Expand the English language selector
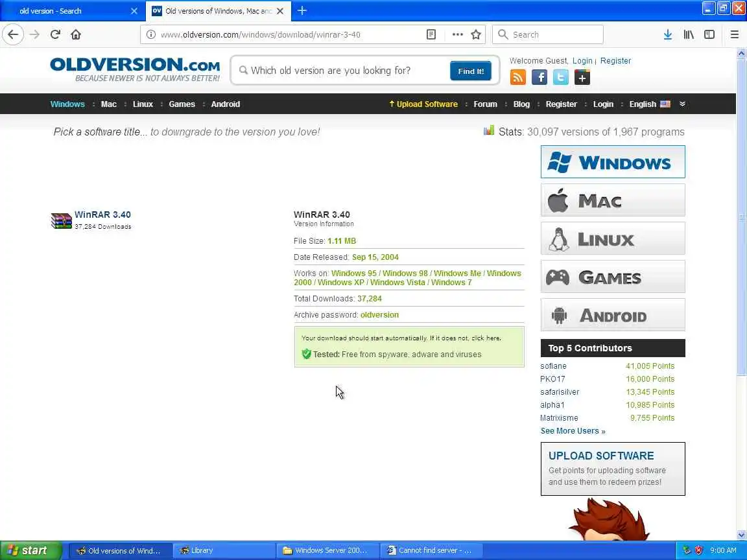 [x=650, y=104]
